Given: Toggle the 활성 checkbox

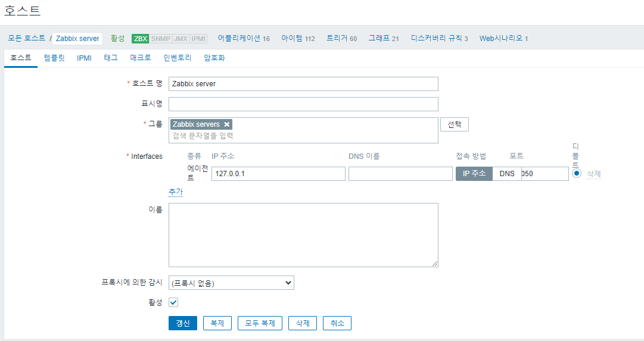Looking at the screenshot, I should point(173,302).
